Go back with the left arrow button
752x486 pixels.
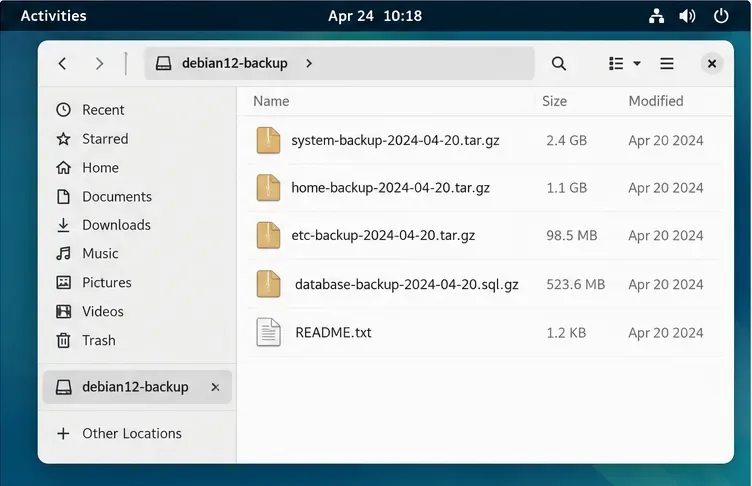click(x=62, y=63)
